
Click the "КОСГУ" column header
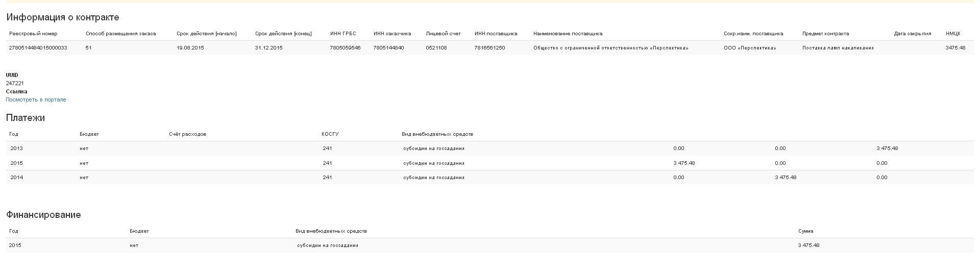tap(330, 134)
